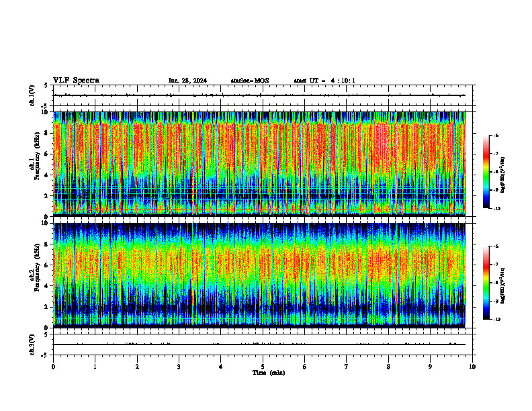Click the "ch.3(V)" waveform axis label
The height and width of the screenshot is (411, 532).
point(32,345)
